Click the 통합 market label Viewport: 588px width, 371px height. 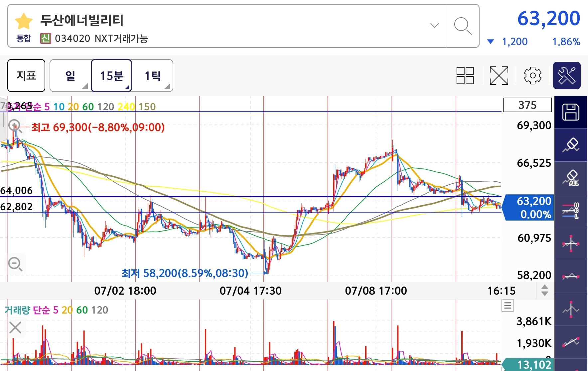[x=24, y=39]
